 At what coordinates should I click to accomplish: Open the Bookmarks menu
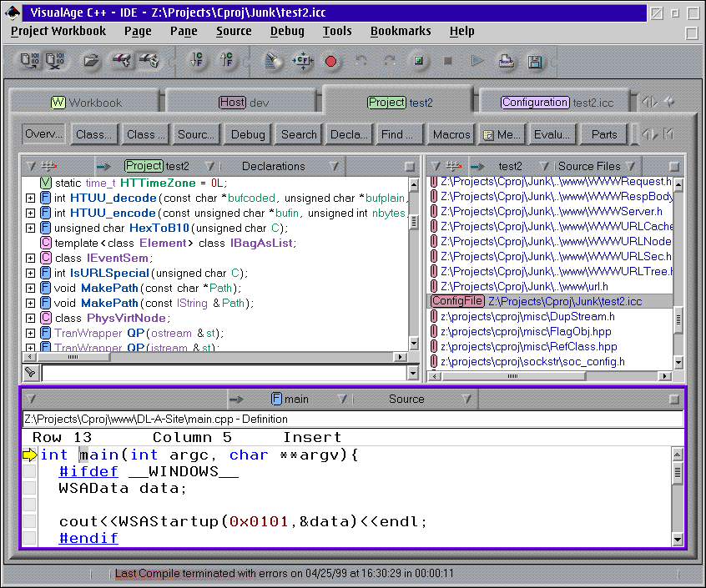coord(401,31)
